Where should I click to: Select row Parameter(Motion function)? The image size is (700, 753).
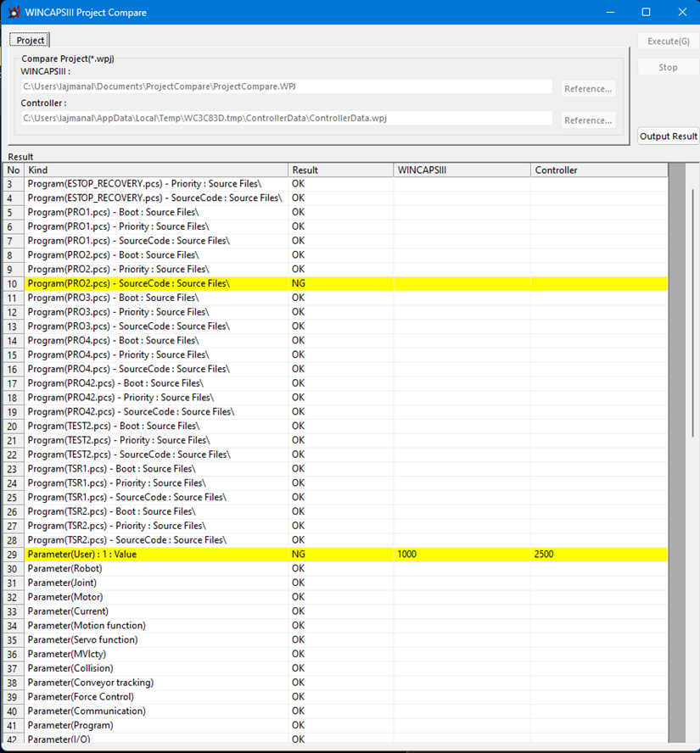(x=335, y=625)
